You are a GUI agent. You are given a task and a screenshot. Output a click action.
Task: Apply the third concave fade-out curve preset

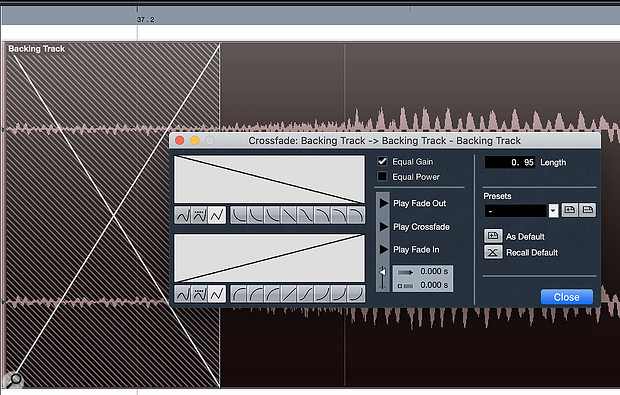(x=272, y=215)
